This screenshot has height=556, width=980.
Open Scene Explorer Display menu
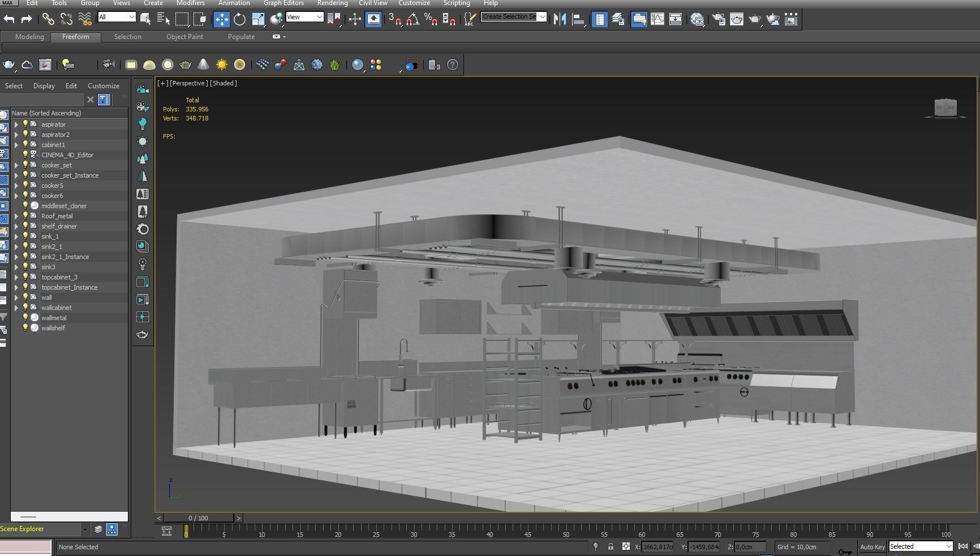point(44,86)
